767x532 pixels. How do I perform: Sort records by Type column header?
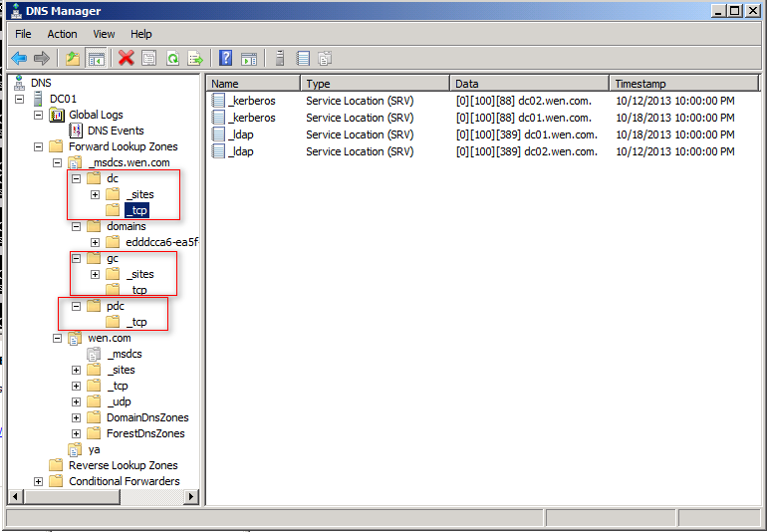(376, 84)
